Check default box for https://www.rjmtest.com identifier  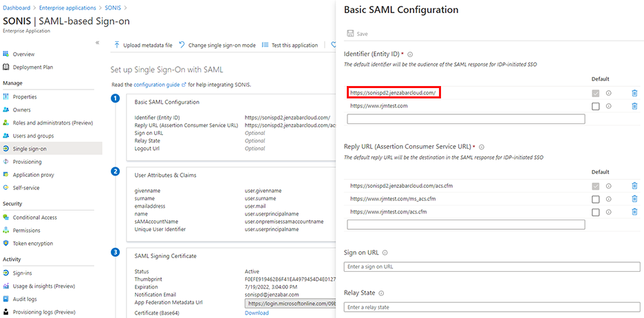coord(596,106)
